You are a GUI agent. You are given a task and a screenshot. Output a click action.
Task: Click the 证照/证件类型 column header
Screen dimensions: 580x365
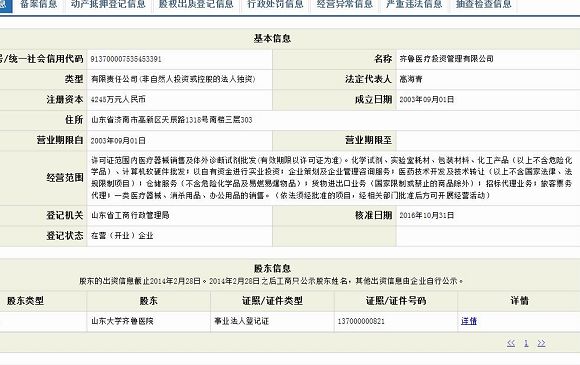272,301
